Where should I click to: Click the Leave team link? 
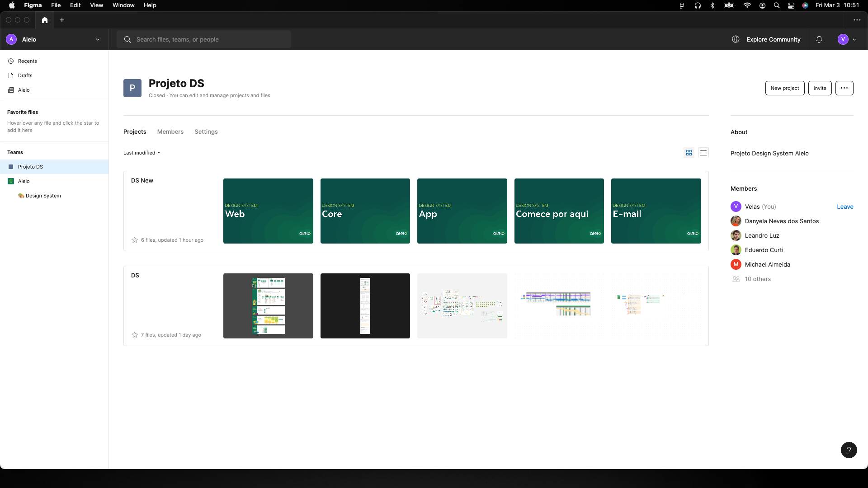pos(844,206)
